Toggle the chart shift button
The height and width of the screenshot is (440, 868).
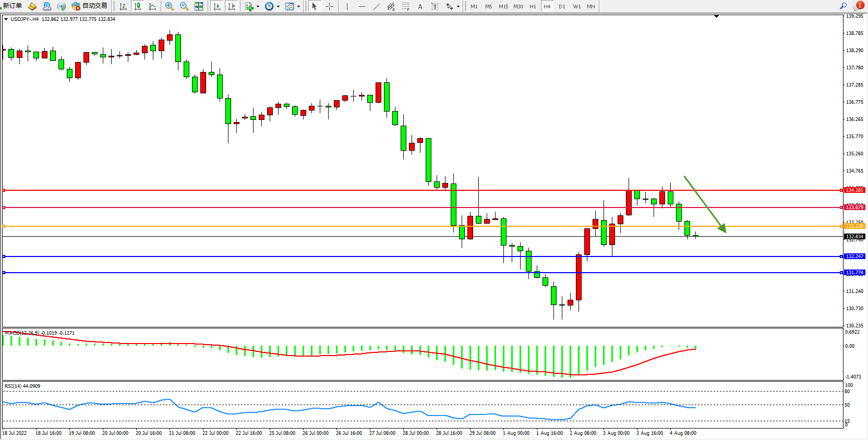point(232,6)
